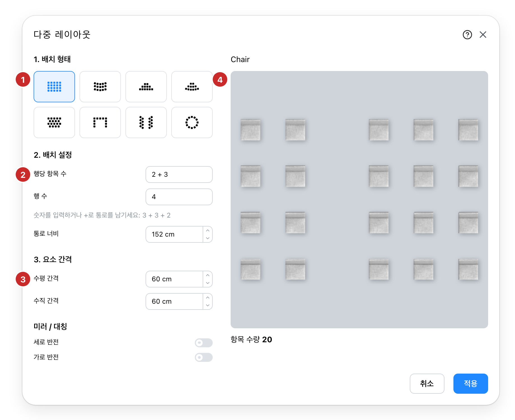The width and height of the screenshot is (515, 420).
Task: Select the flat-bottomed pyramid layout pattern
Action: coord(146,87)
